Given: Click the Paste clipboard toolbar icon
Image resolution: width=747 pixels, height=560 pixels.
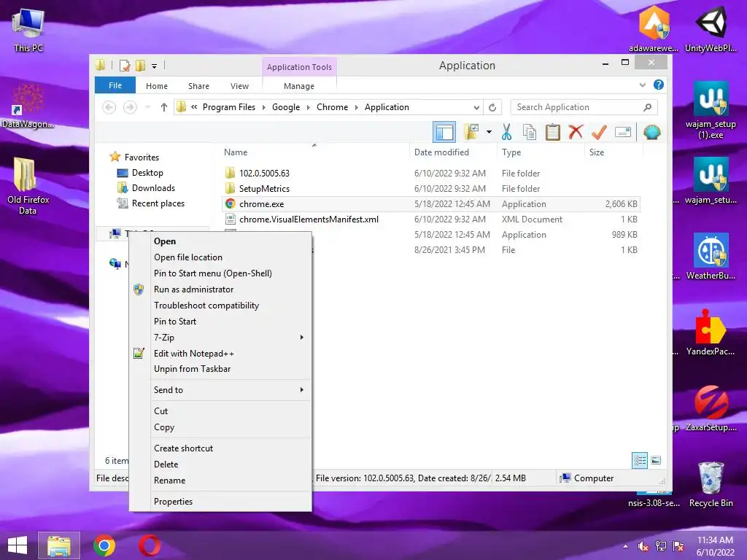Looking at the screenshot, I should (x=553, y=132).
